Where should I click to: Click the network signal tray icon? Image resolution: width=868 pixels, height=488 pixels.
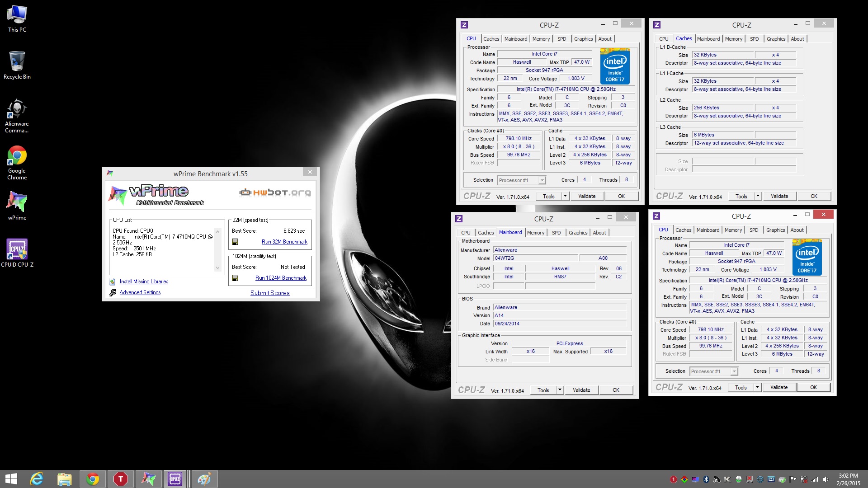point(815,479)
